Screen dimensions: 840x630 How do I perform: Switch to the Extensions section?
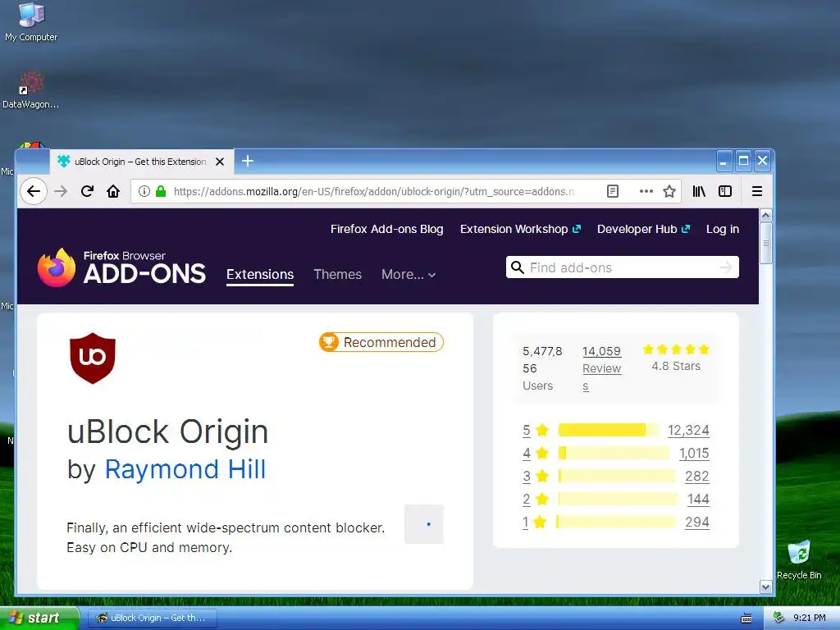(x=260, y=275)
